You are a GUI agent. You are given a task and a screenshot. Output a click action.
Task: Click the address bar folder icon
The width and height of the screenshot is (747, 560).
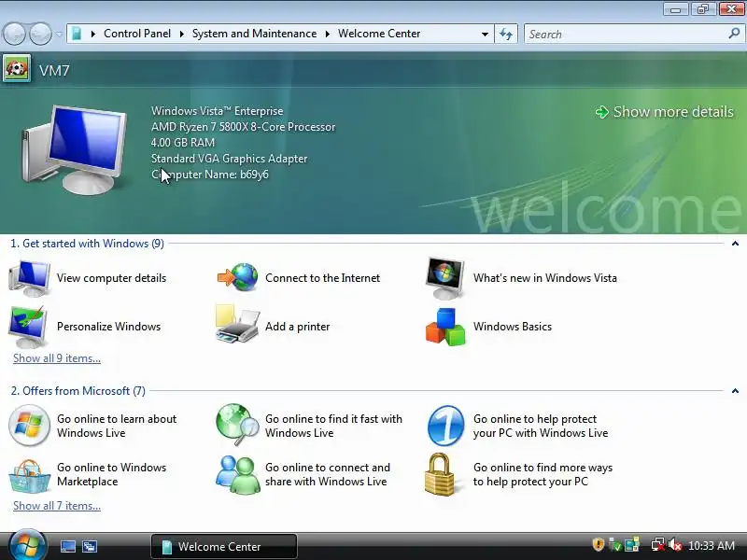(77, 34)
